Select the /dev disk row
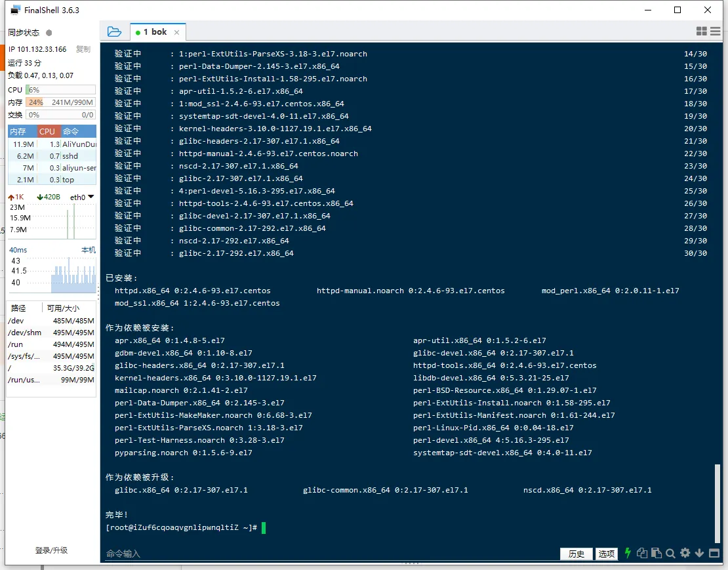 (52, 321)
